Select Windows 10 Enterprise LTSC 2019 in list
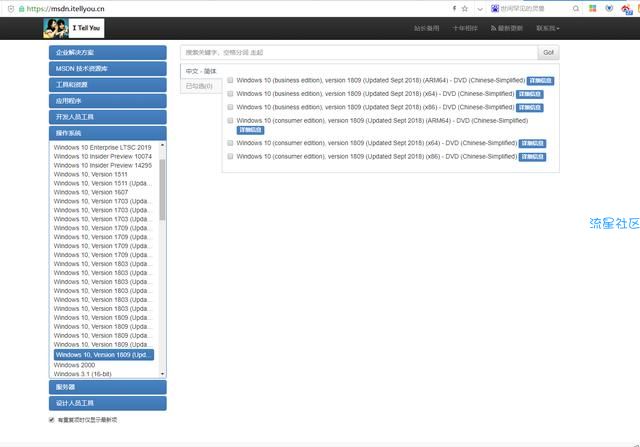Image resolution: width=640 pixels, height=447 pixels. 102,147
